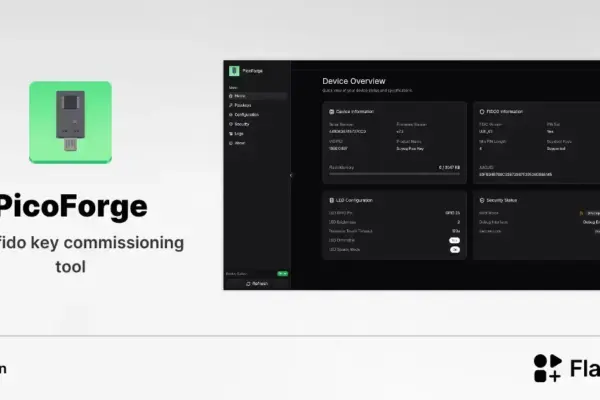
Task: Click the Flash Memory usage bar
Action: coord(395,174)
